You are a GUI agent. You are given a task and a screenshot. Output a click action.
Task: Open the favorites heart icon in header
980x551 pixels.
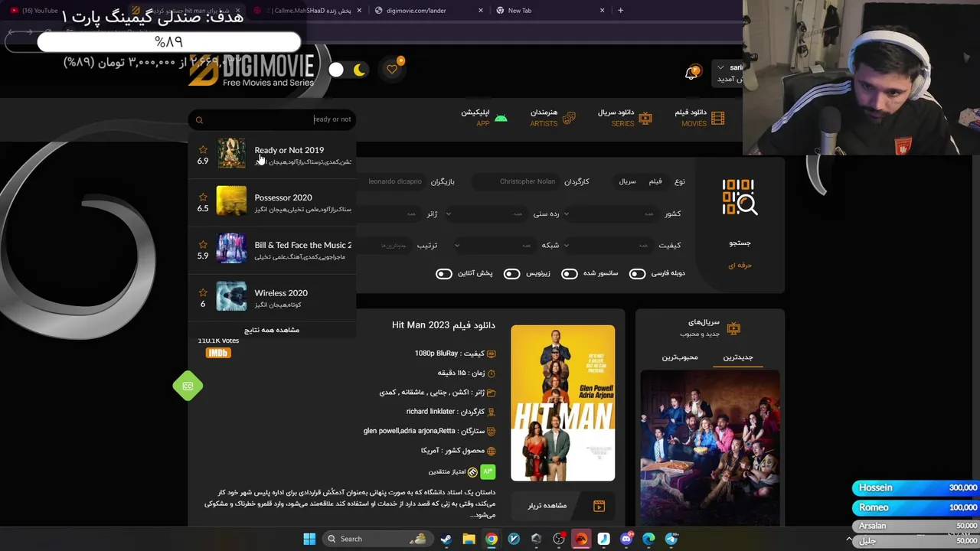point(392,69)
